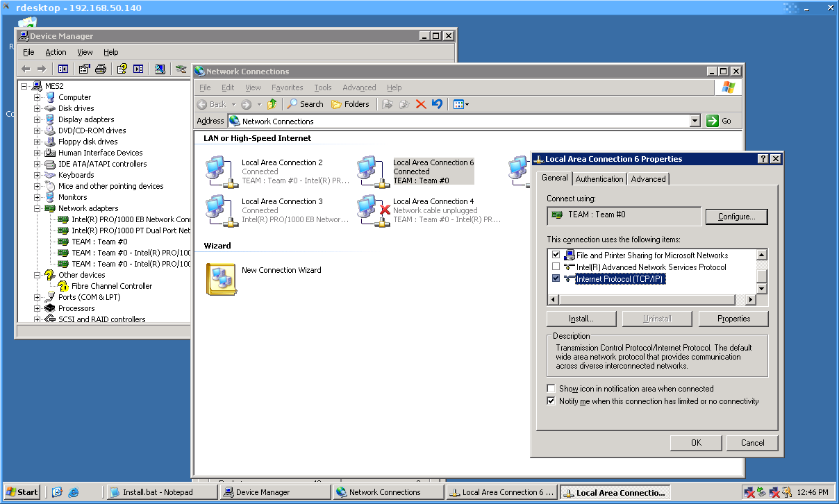
Task: Open Local Area Connection 4 unplugged icon
Action: (x=374, y=210)
